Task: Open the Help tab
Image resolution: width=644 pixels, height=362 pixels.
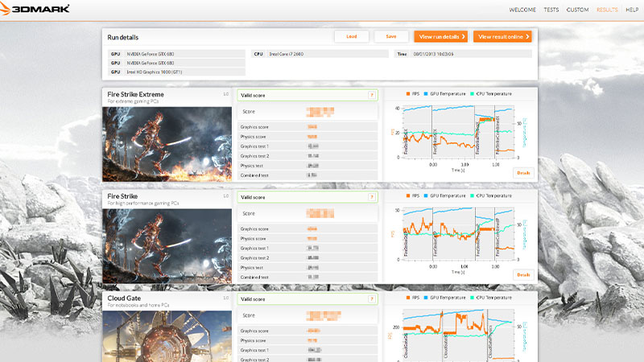Action: click(x=632, y=10)
